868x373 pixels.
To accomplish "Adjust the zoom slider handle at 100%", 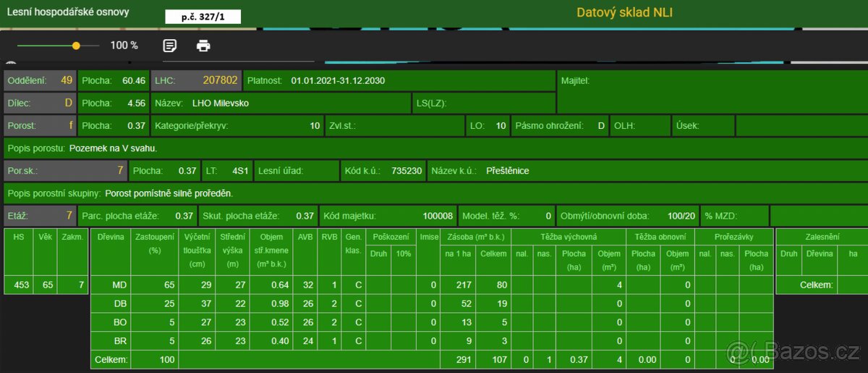I will pyautogui.click(x=76, y=46).
